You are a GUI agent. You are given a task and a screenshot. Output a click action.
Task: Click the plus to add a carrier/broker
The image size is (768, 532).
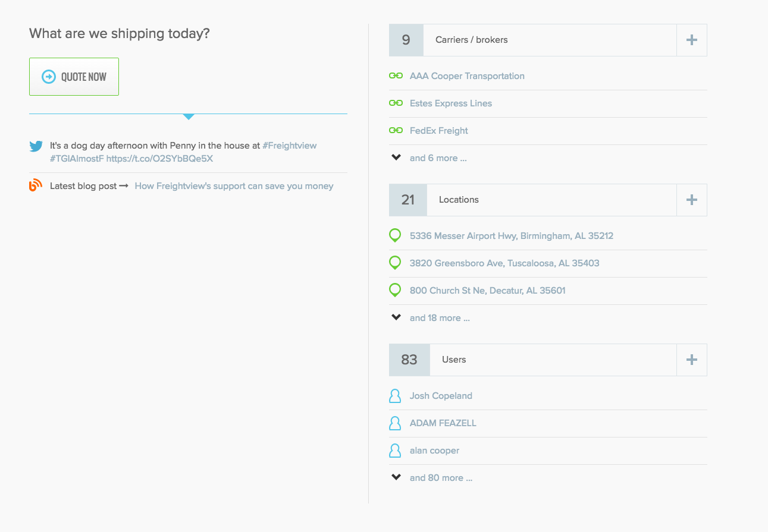692,40
